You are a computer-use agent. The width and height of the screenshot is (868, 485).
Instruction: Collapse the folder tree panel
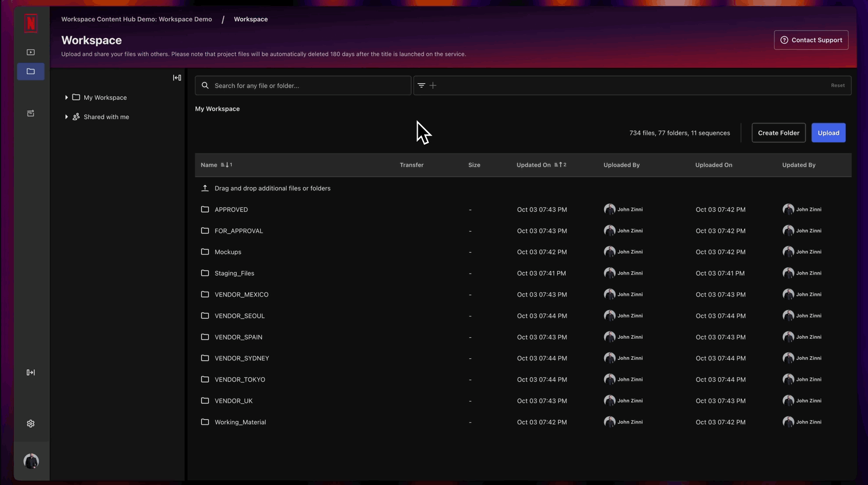pos(177,78)
